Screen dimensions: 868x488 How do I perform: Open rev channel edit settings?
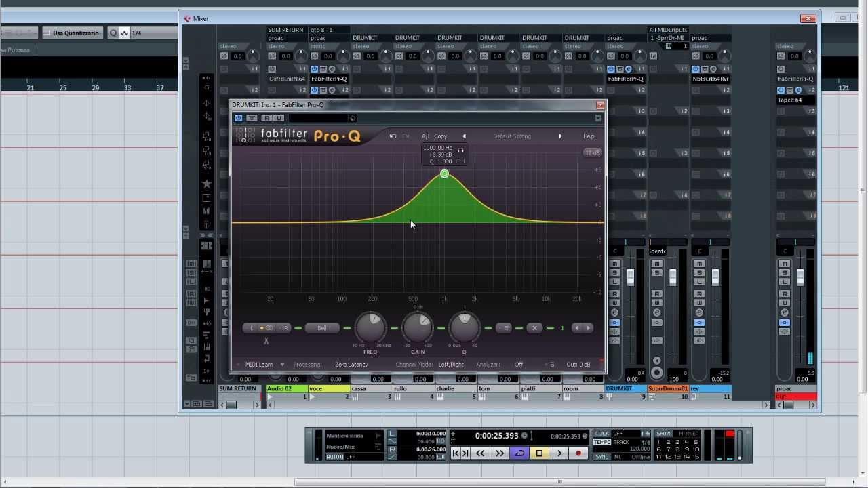pyautogui.click(x=699, y=312)
